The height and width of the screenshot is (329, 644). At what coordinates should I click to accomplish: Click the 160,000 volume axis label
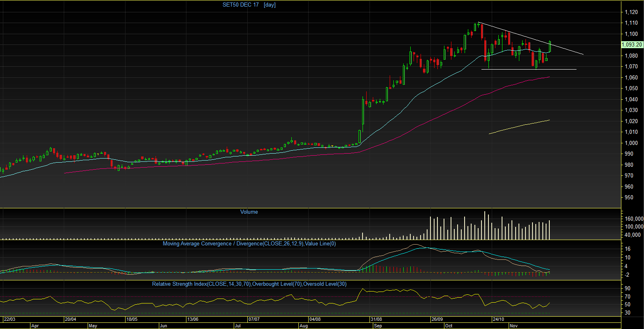click(634, 219)
